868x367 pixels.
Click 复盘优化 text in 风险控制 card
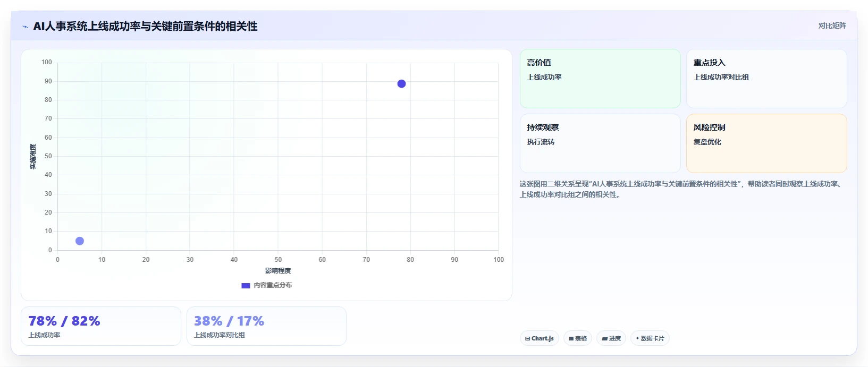[707, 142]
